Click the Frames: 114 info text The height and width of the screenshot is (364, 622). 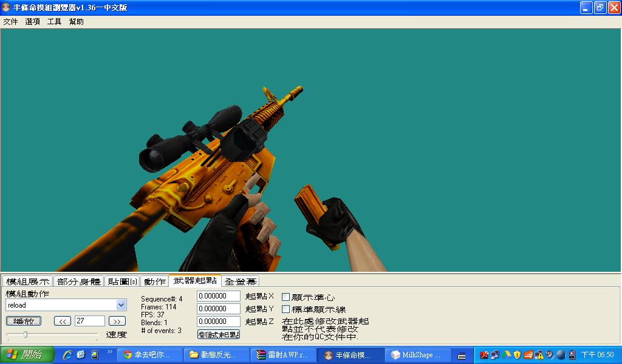(x=159, y=307)
